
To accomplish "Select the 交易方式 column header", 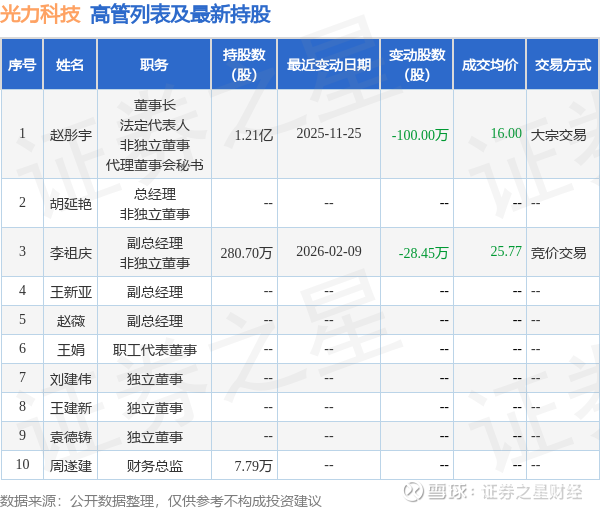I will click(562, 65).
